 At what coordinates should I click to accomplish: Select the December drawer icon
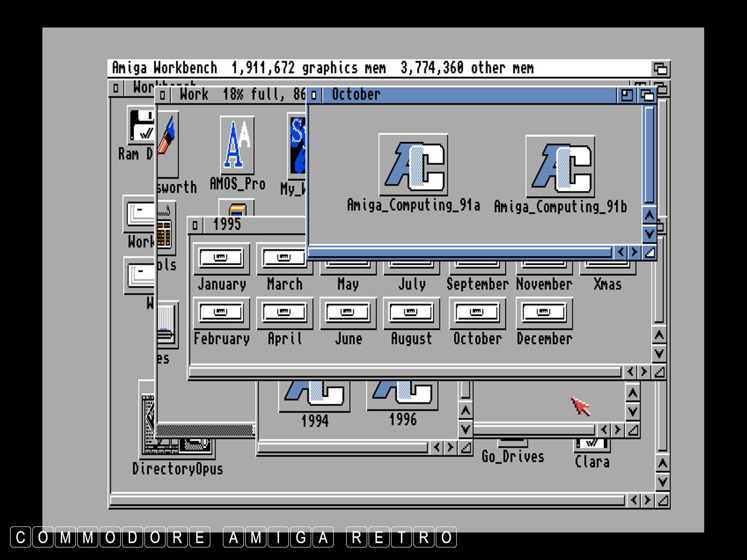point(544,314)
